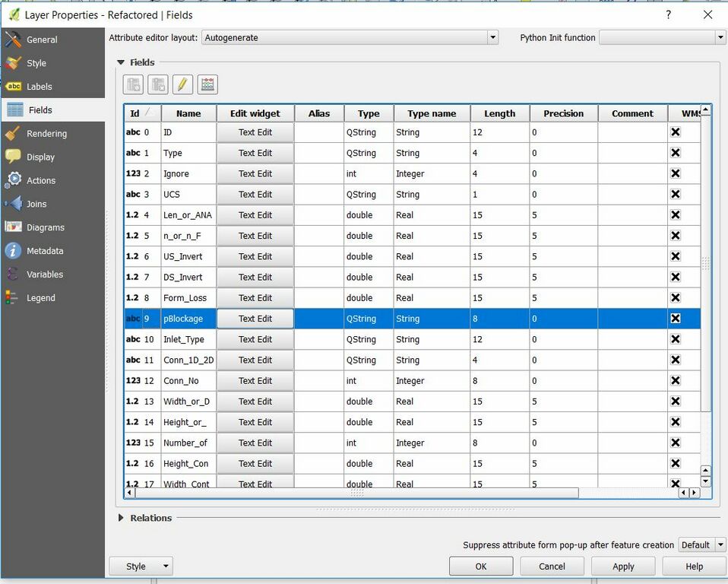Click the horizontal scrollbar of the fields table
The height and width of the screenshot is (584, 728).
coord(355,493)
